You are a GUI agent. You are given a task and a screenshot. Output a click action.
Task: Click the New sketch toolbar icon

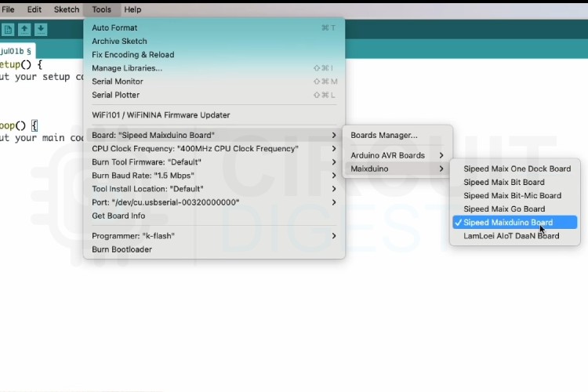(8, 29)
